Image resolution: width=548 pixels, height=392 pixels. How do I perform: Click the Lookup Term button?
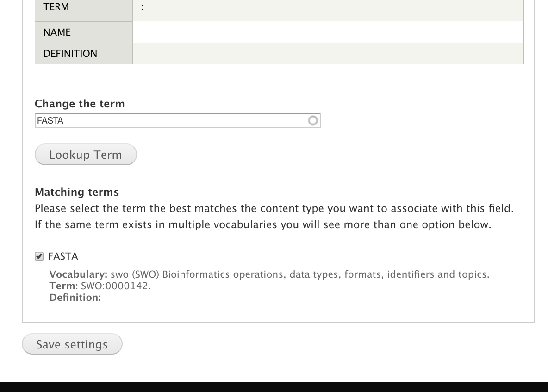(86, 155)
